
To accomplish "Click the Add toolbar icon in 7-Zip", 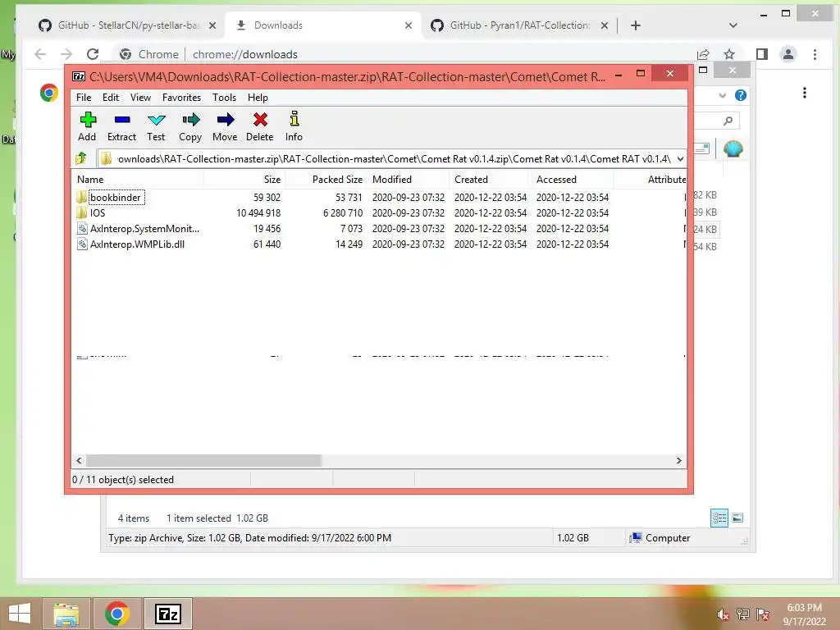I will (87, 126).
